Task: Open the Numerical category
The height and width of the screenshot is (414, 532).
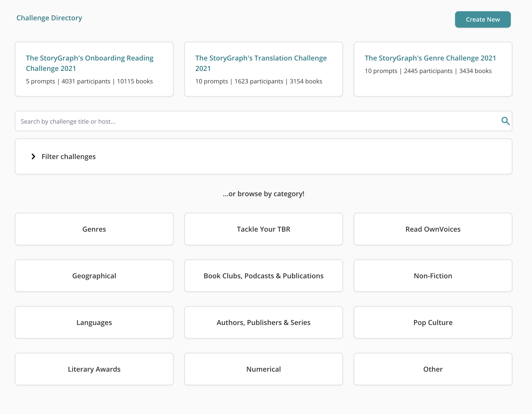Action: pyautogui.click(x=263, y=369)
